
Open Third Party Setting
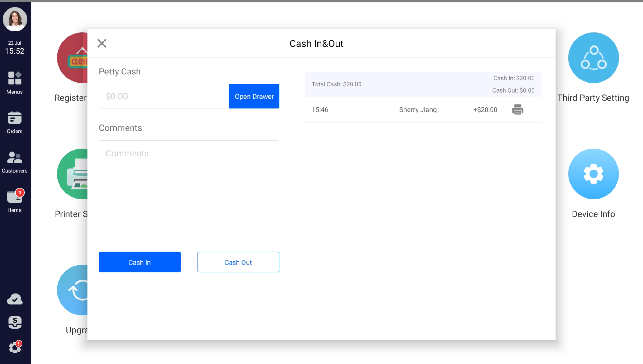(x=593, y=58)
